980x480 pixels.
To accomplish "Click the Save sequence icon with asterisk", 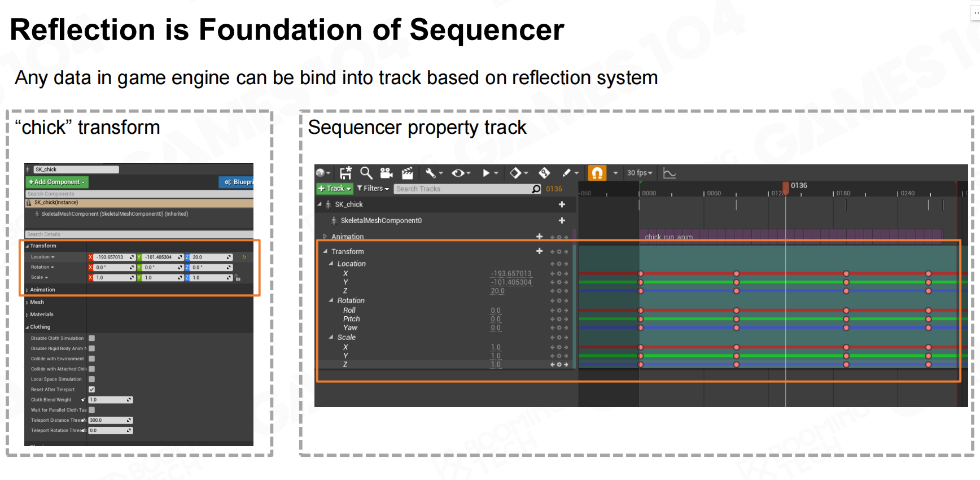I will coord(345,173).
